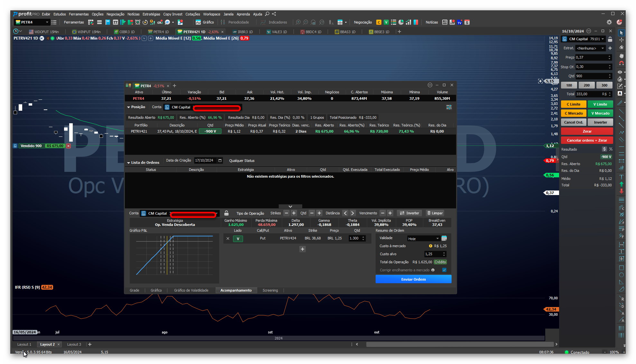
Task: Collapse the Lista de Ordens section
Action: click(129, 163)
